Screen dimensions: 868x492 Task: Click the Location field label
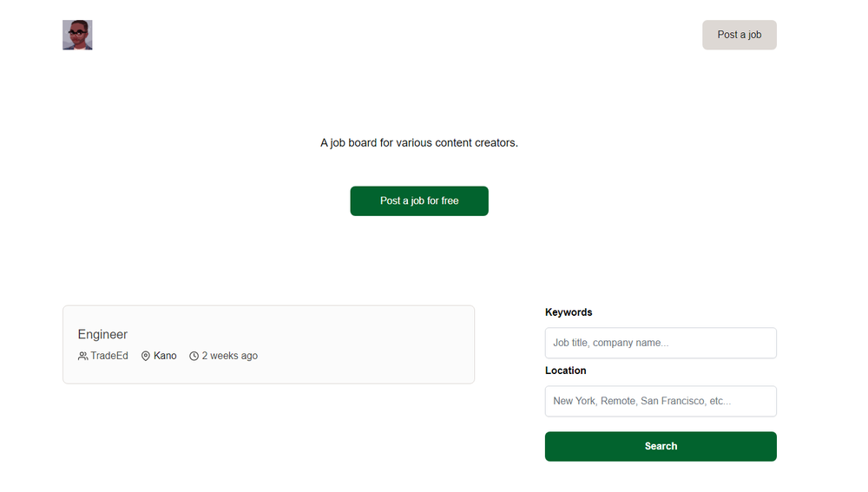point(565,371)
